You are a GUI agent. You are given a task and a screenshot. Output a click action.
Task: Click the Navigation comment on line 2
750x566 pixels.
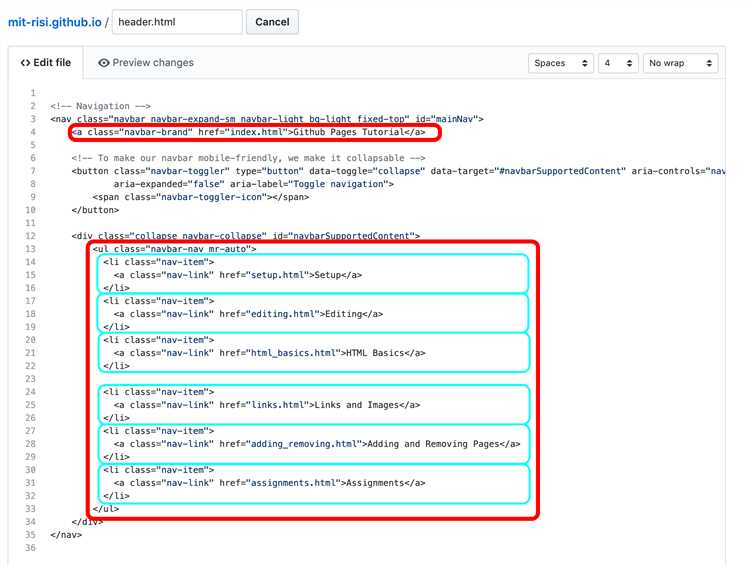tap(101, 106)
